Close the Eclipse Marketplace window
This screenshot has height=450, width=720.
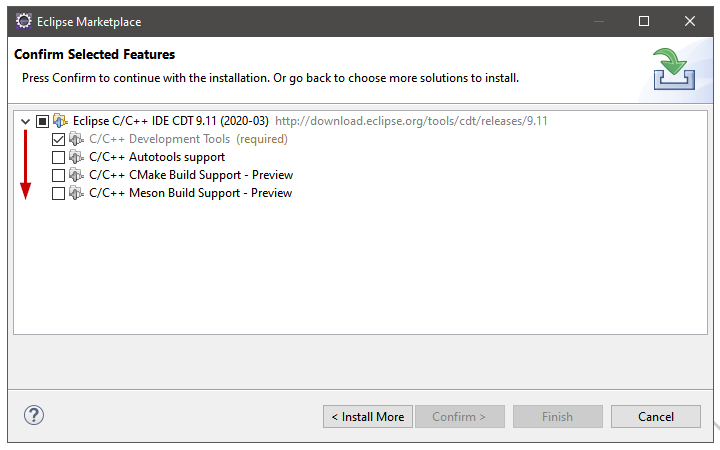690,21
